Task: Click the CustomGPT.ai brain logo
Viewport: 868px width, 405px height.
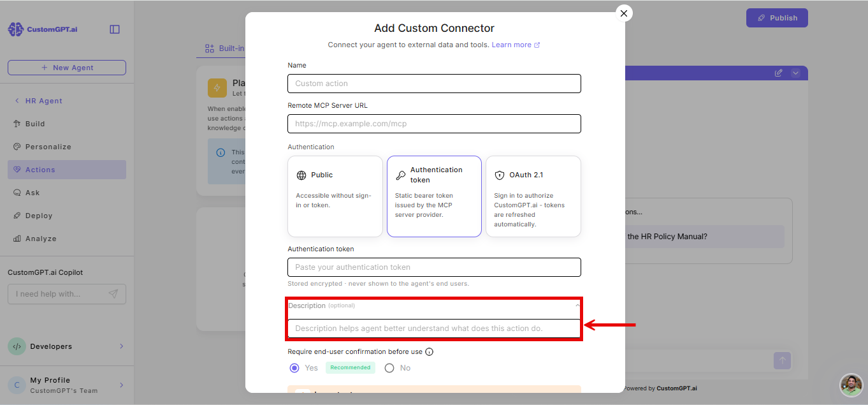Action: [x=15, y=29]
